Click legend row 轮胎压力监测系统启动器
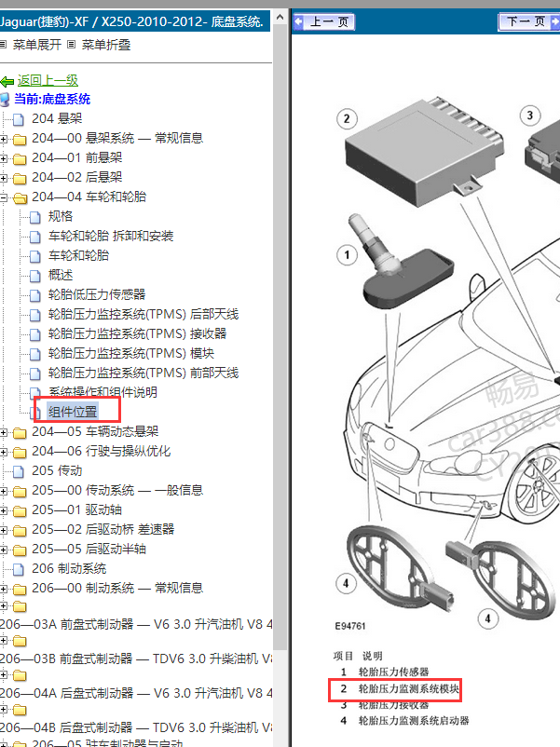Screen dimensions: 560x747 (404, 721)
